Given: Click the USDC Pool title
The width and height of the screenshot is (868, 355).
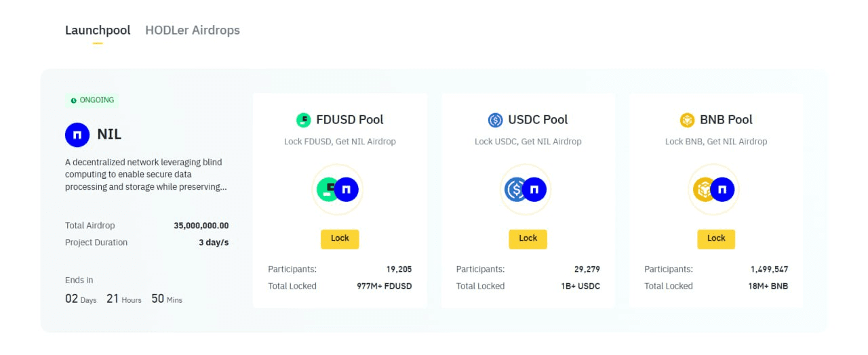Looking at the screenshot, I should (x=538, y=120).
